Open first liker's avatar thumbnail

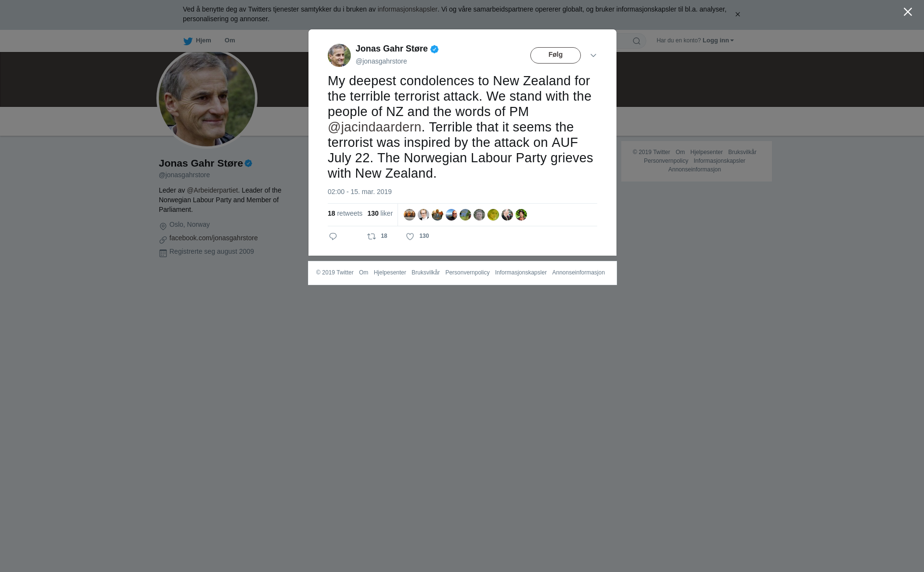pyautogui.click(x=410, y=215)
